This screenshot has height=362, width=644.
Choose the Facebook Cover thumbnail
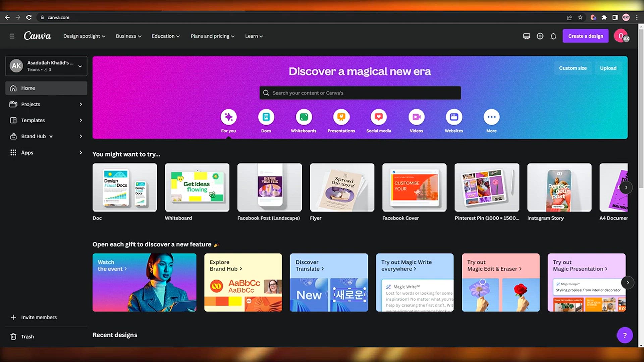click(x=415, y=187)
